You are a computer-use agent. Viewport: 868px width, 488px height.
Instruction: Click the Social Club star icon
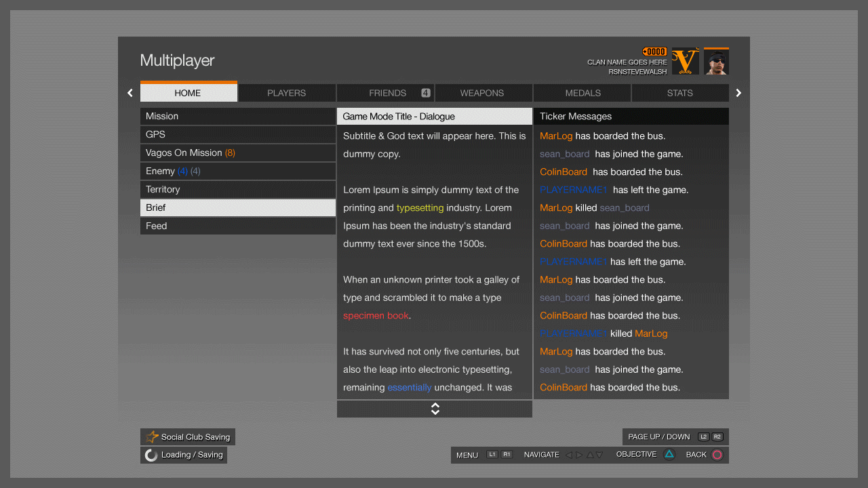pyautogui.click(x=153, y=437)
